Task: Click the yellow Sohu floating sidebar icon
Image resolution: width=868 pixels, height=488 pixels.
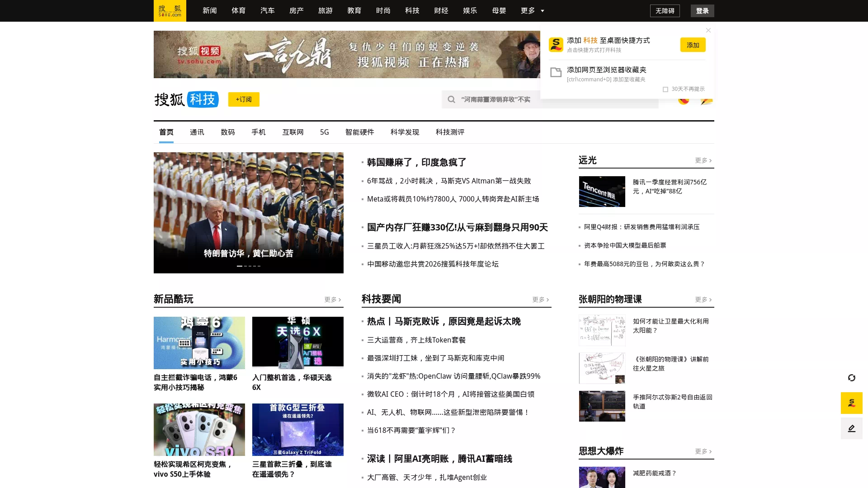Action: (x=852, y=403)
